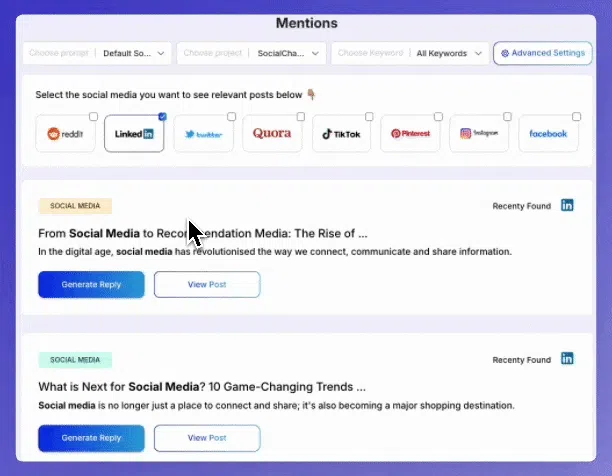Click the LinkedIn icon on the first post
This screenshot has height=476, width=612.
click(x=567, y=205)
